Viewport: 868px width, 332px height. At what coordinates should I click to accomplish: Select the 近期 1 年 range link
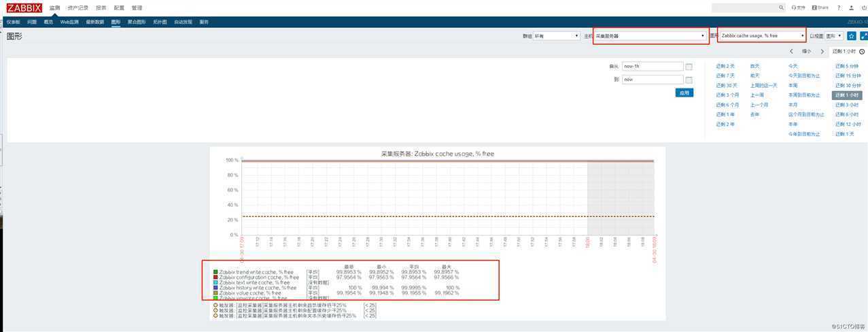725,114
